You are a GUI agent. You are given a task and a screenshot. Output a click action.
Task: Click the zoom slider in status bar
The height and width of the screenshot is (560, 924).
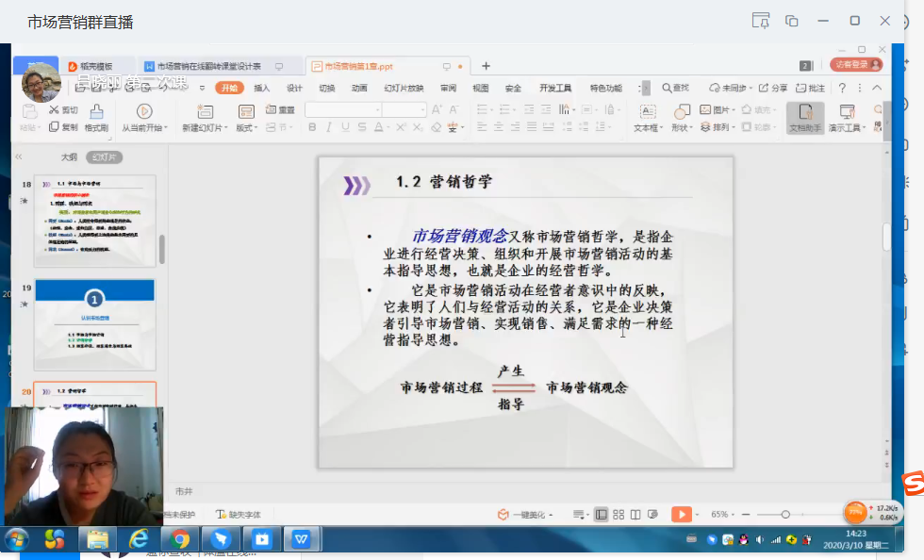pos(785,514)
